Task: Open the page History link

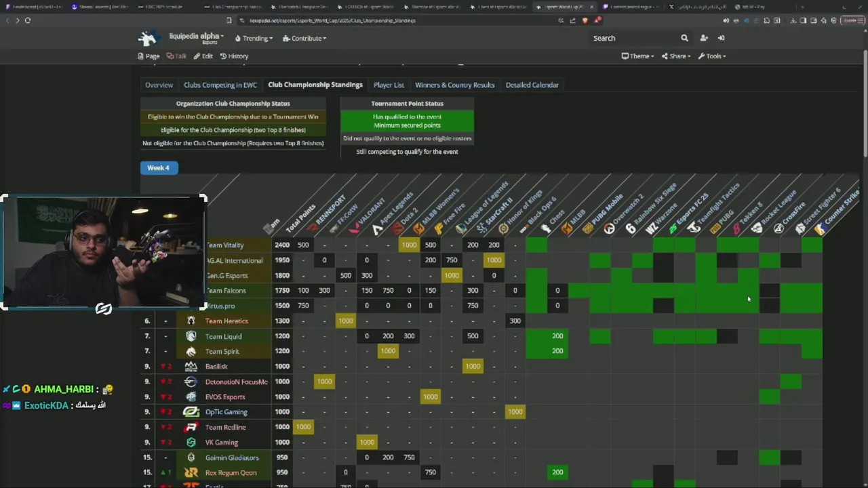Action: tap(235, 56)
